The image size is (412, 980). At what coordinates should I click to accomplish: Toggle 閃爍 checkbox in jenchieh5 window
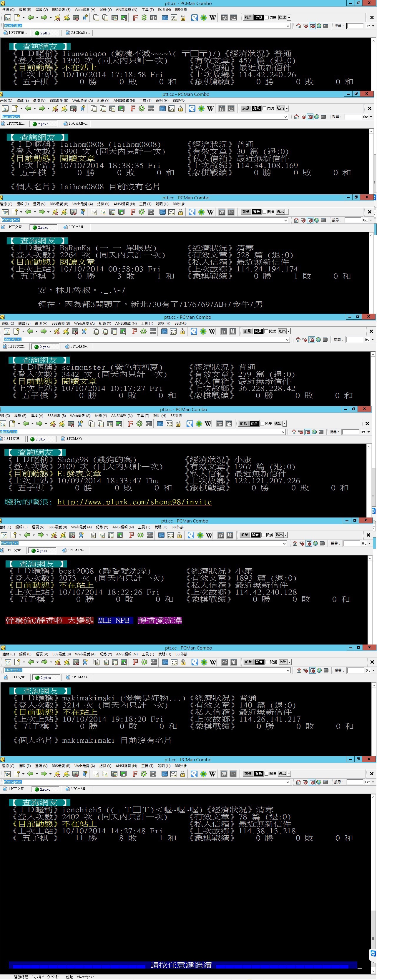point(267,774)
